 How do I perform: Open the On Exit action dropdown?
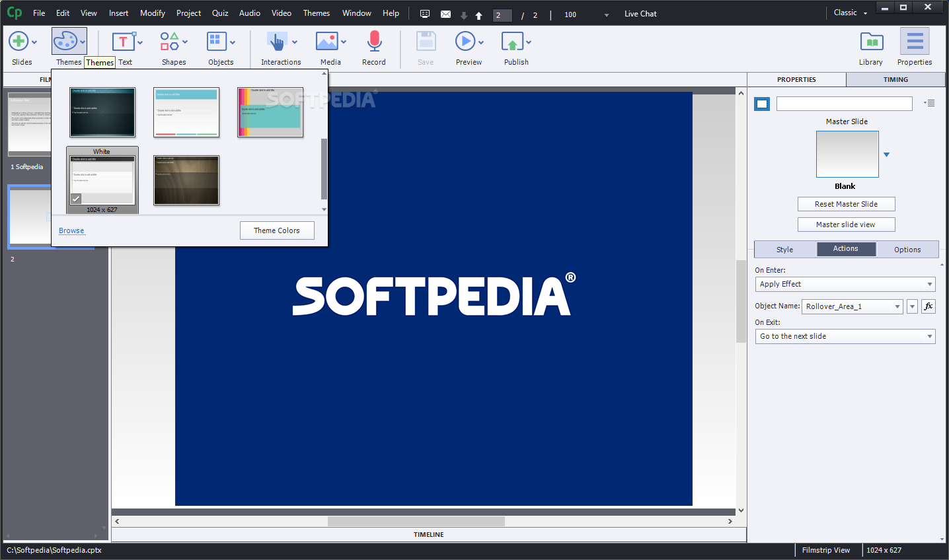point(845,336)
